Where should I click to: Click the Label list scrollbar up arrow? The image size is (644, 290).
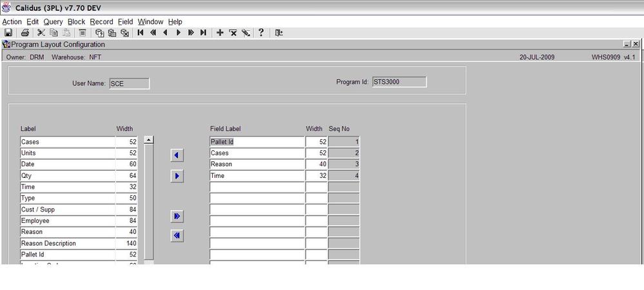[x=149, y=140]
